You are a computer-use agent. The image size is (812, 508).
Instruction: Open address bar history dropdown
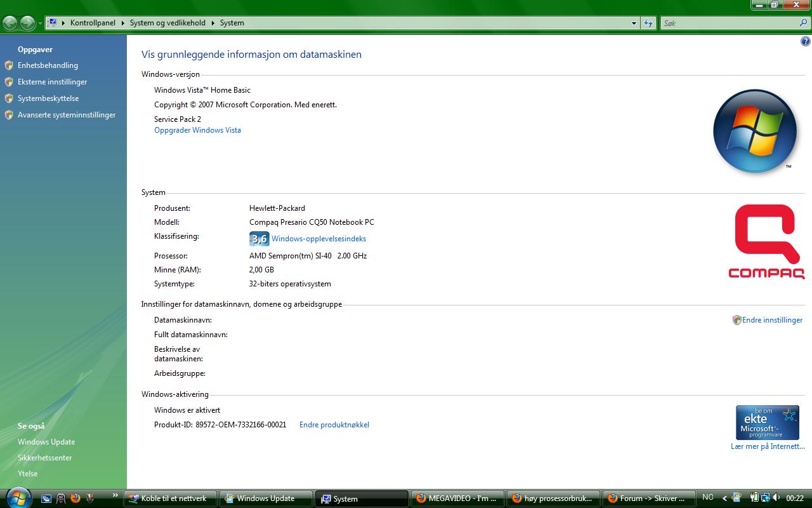coord(634,23)
